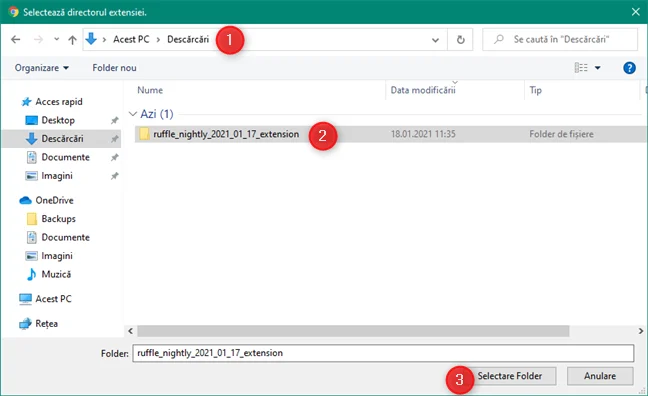Screen dimensions: 648x396
Task: Confirm with the Selectare Folder button
Action: (x=510, y=376)
